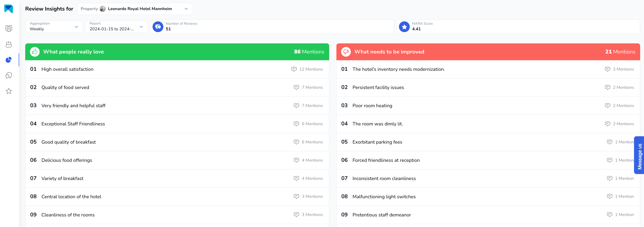The image size is (644, 227).
Task: Select Forced friendliness at reception row
Action: coord(488,160)
